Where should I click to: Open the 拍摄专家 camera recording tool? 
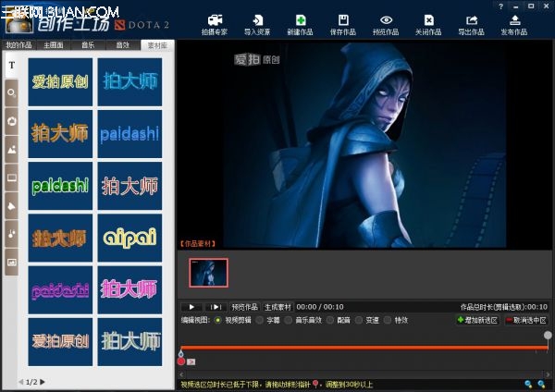pos(215,25)
